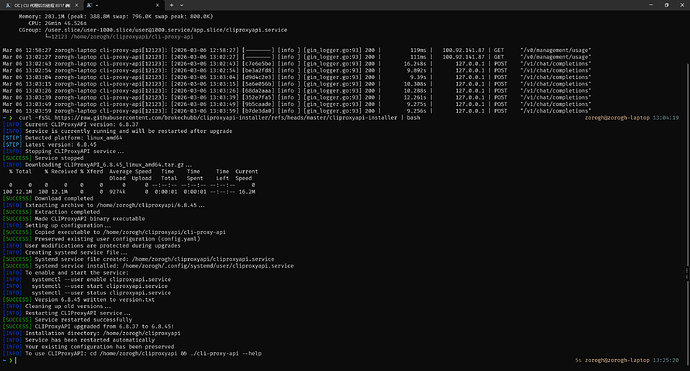The width and height of the screenshot is (690, 371).
Task: Click the 13:25:20 timestamp at the bottom right
Action: click(665, 360)
